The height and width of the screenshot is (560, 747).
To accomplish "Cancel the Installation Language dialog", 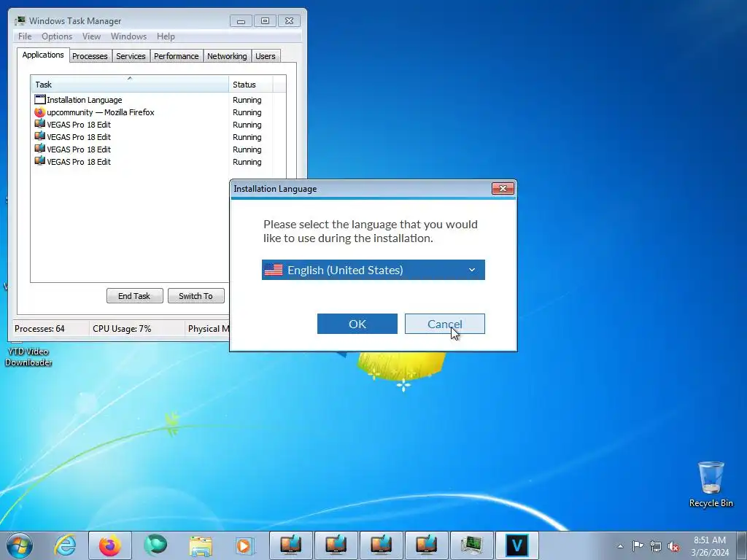I will pyautogui.click(x=444, y=324).
